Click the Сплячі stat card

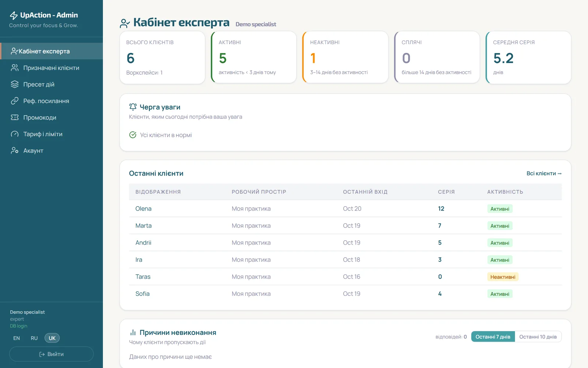coord(437,57)
